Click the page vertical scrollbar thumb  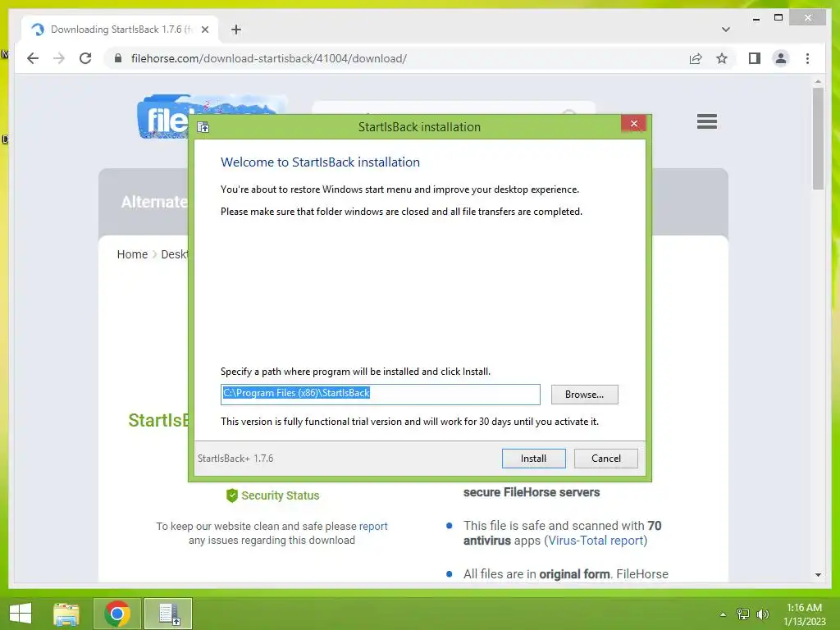pos(818,138)
